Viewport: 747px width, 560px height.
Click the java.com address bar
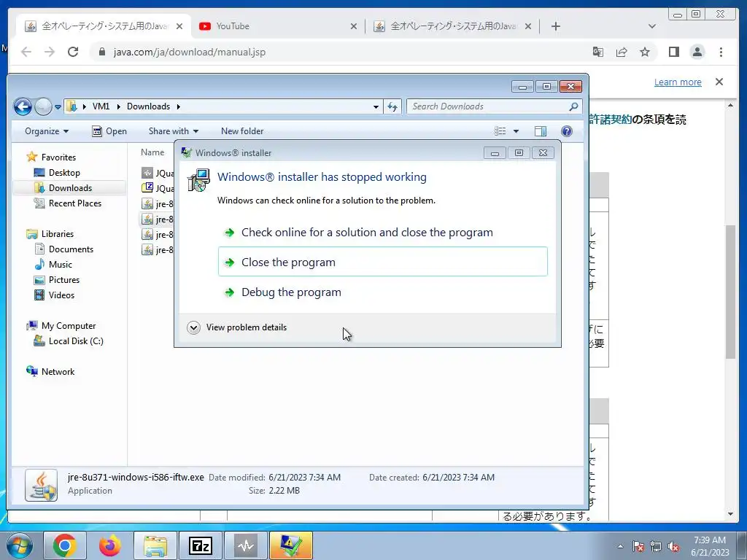point(333,52)
